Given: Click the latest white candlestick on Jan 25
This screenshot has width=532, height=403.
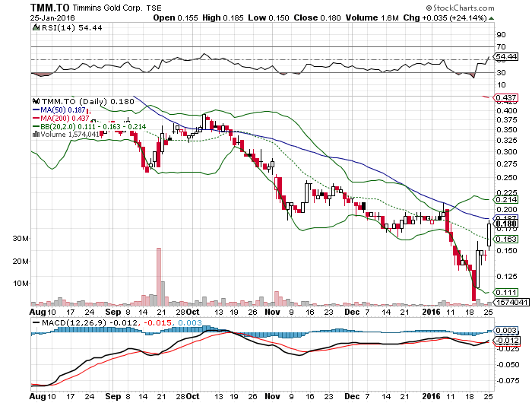Looking at the screenshot, I should tap(489, 235).
